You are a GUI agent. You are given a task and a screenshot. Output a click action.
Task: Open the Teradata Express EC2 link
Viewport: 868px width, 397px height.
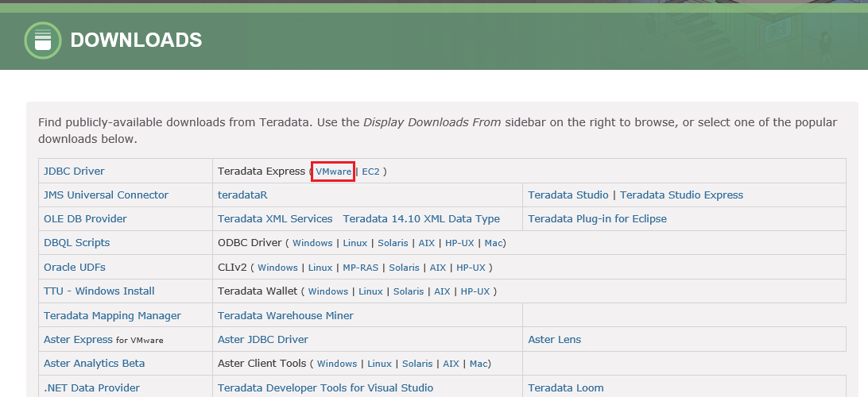coord(371,172)
